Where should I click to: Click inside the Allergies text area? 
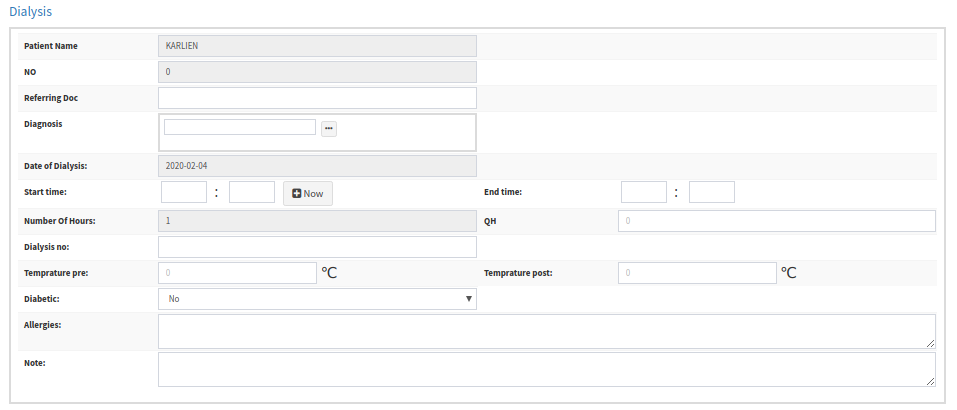(x=547, y=331)
